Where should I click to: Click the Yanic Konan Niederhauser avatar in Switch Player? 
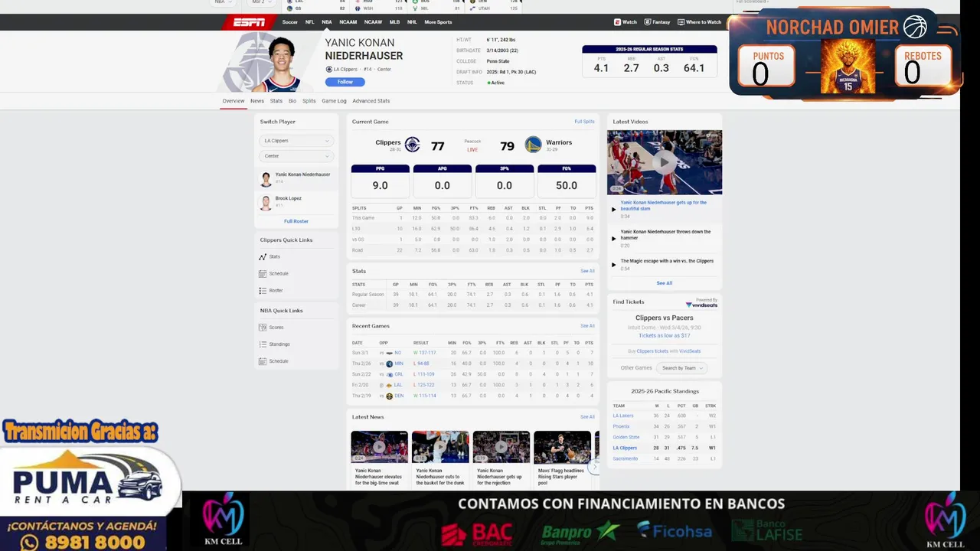[266, 179]
